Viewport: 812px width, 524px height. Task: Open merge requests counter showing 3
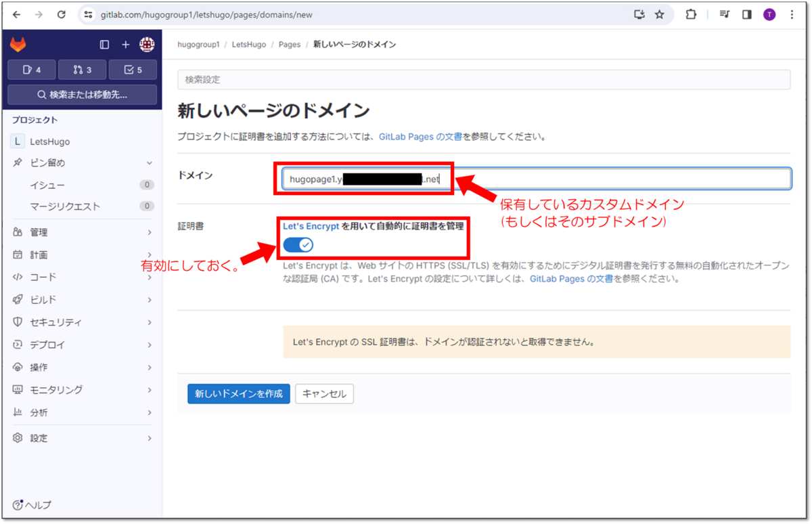(82, 70)
